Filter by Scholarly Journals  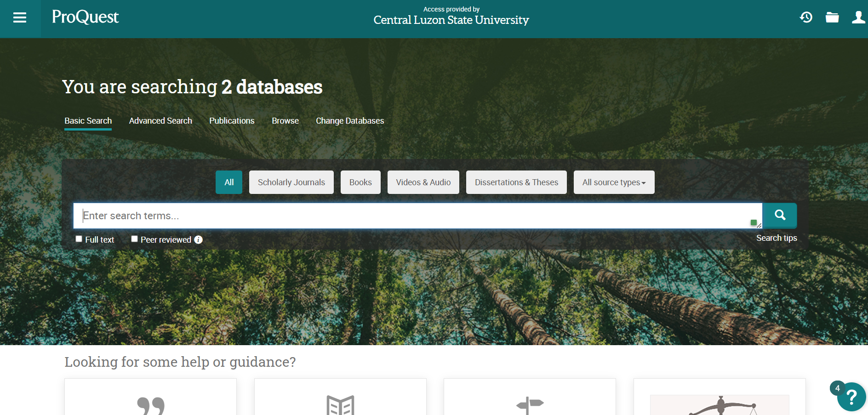pos(291,182)
